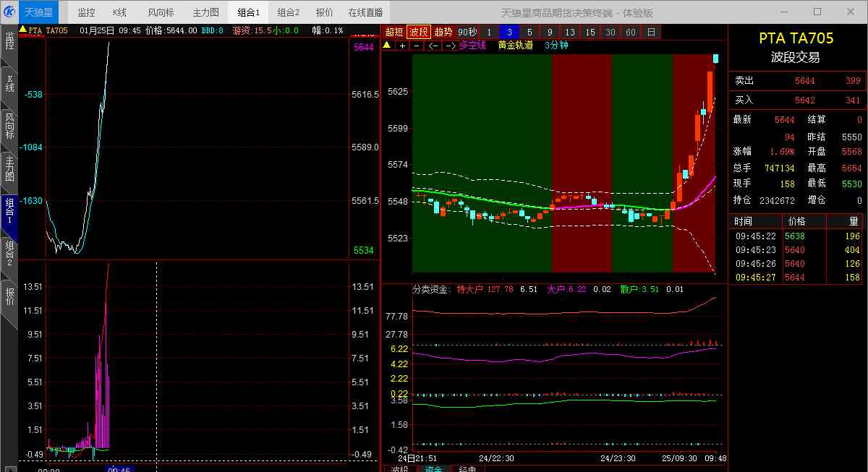Click the 总手 value 747134
The image size is (868, 472).
780,168
